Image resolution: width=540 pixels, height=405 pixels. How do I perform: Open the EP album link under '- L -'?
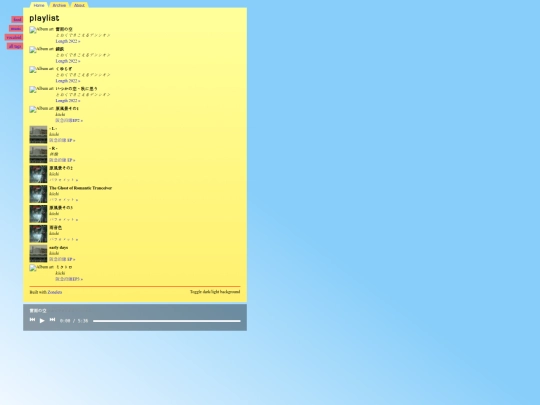point(62,141)
